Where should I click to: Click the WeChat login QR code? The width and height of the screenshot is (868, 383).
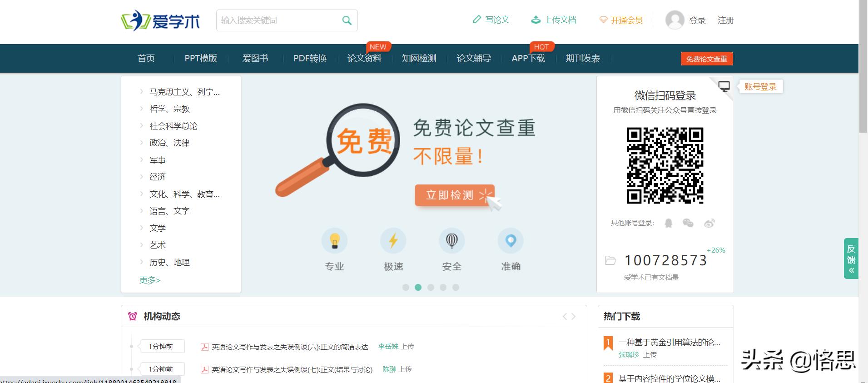[x=665, y=165]
